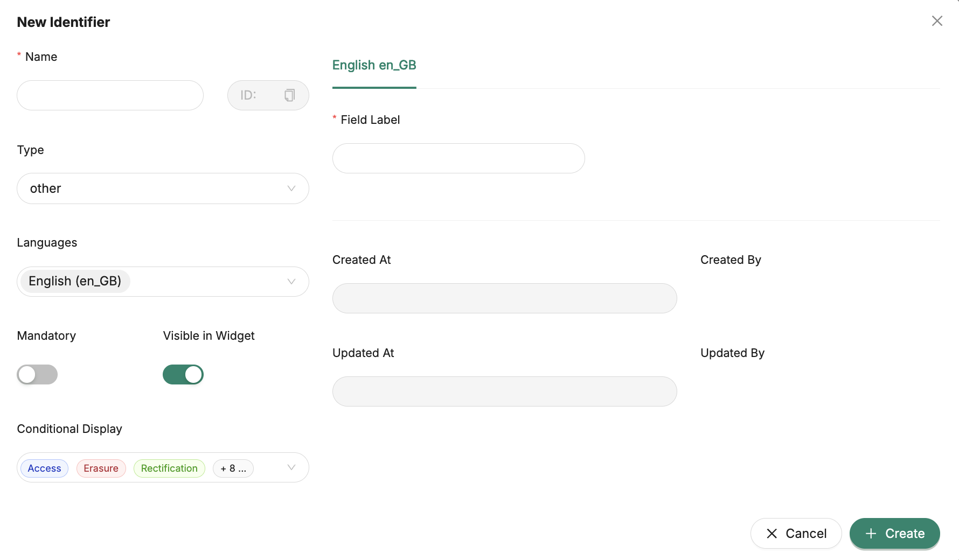Screen dimensions: 959x560
Task: Click the X icon on Cancel button
Action: (x=772, y=534)
